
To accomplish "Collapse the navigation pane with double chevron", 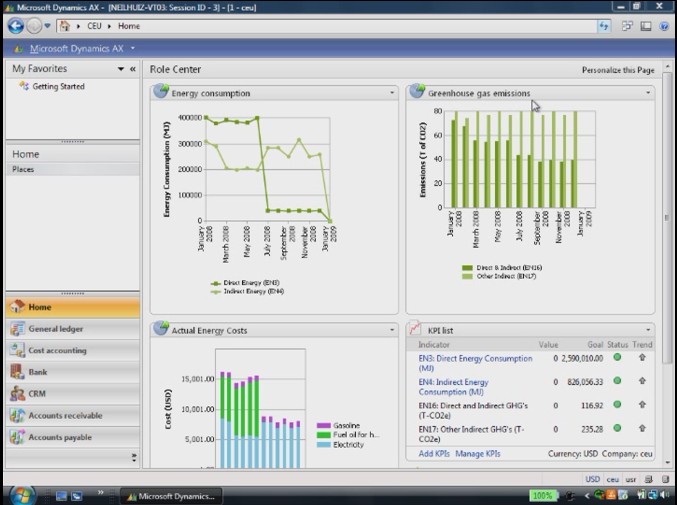I will (133, 69).
